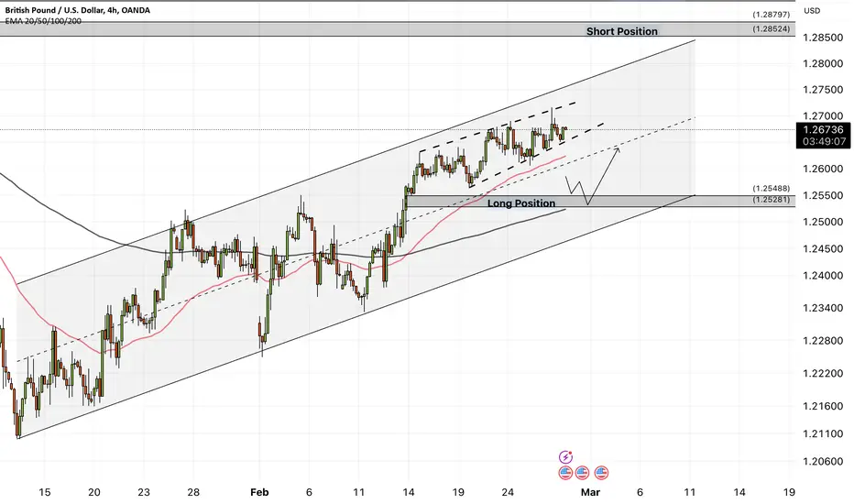Click the (1.28797) price label

pyautogui.click(x=772, y=15)
